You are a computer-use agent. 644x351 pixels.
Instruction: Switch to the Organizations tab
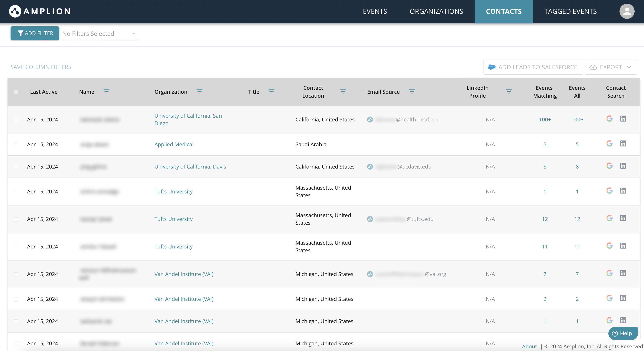click(436, 11)
